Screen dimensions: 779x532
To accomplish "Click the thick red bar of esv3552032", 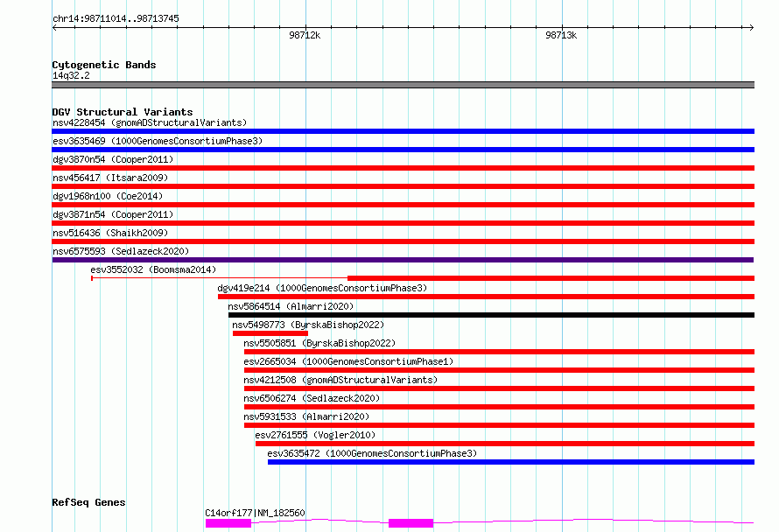I will pyautogui.click(x=551, y=278).
